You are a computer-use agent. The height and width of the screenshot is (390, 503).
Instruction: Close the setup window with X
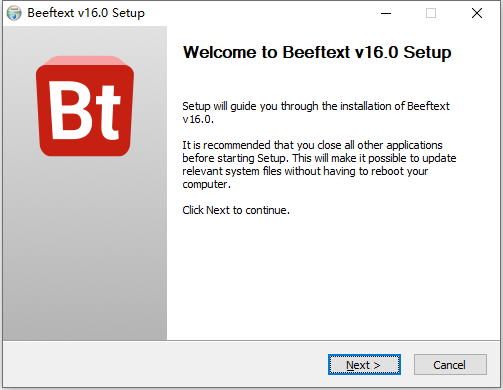477,13
